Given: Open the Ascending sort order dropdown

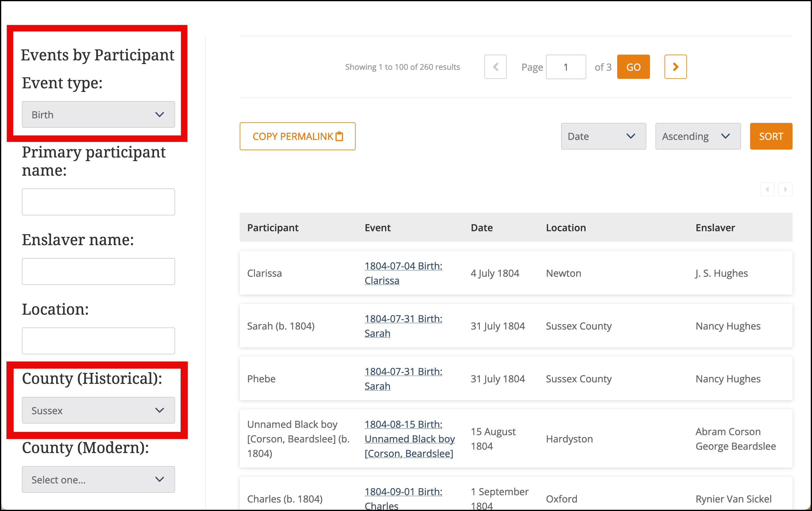Looking at the screenshot, I should click(x=698, y=136).
